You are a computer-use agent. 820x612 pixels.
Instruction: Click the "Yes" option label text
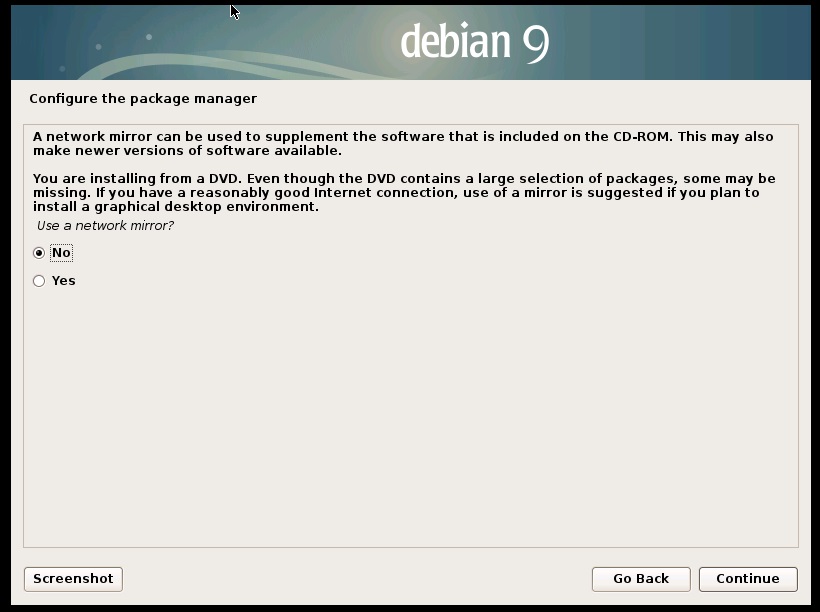pos(63,281)
